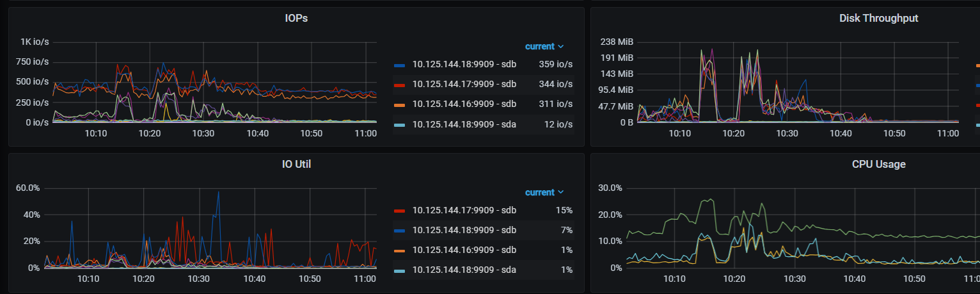Click light-blue sda swatch in IOPs legend

click(400, 124)
